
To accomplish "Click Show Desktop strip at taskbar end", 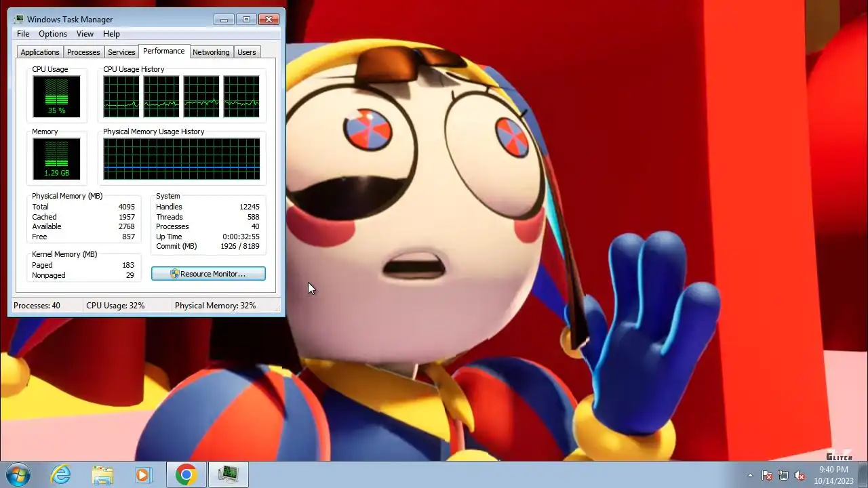I will (x=863, y=474).
